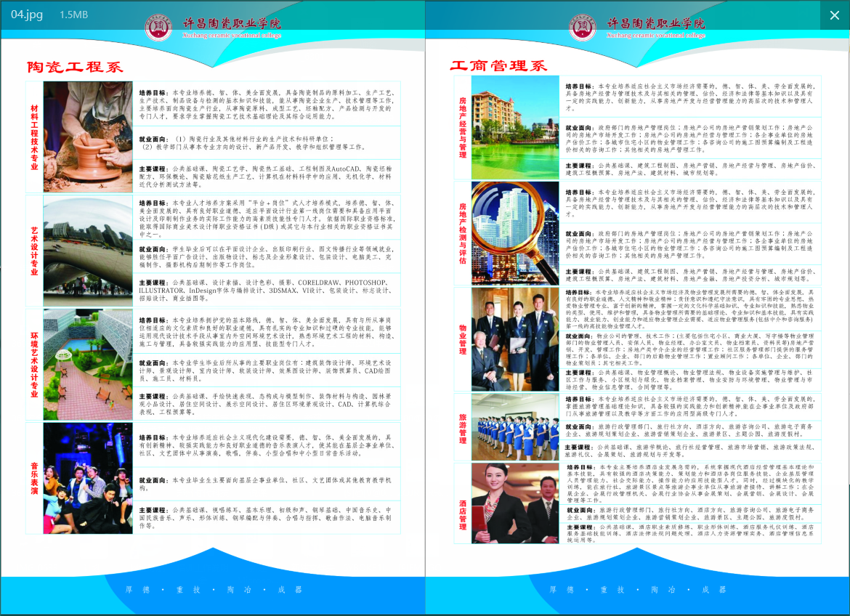The height and width of the screenshot is (616, 850).
Task: Click the 音乐表演 vertical label
Action: [34, 478]
